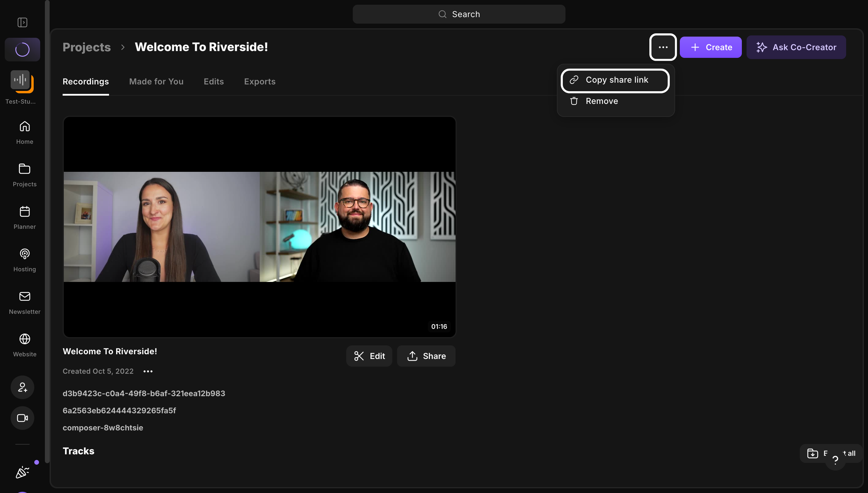
Task: Click the purple Create button
Action: (x=710, y=47)
